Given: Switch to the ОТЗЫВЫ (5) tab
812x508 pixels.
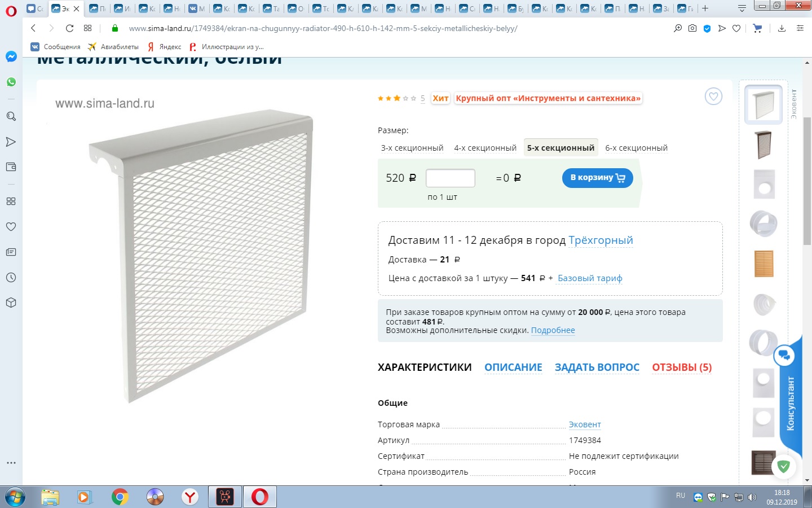Looking at the screenshot, I should tap(682, 367).
